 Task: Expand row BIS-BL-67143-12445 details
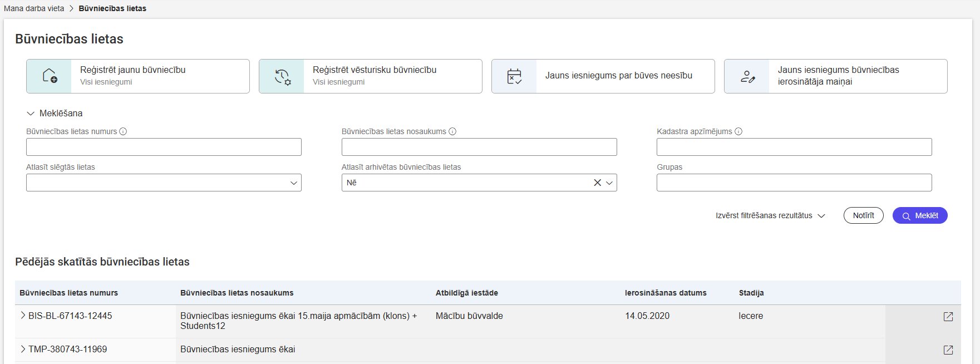[x=23, y=316]
